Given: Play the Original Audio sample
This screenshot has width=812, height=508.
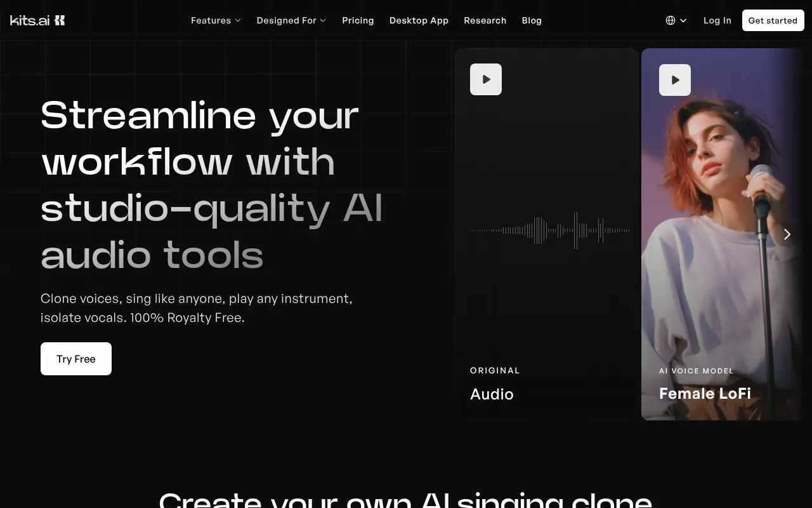Looking at the screenshot, I should click(x=485, y=79).
